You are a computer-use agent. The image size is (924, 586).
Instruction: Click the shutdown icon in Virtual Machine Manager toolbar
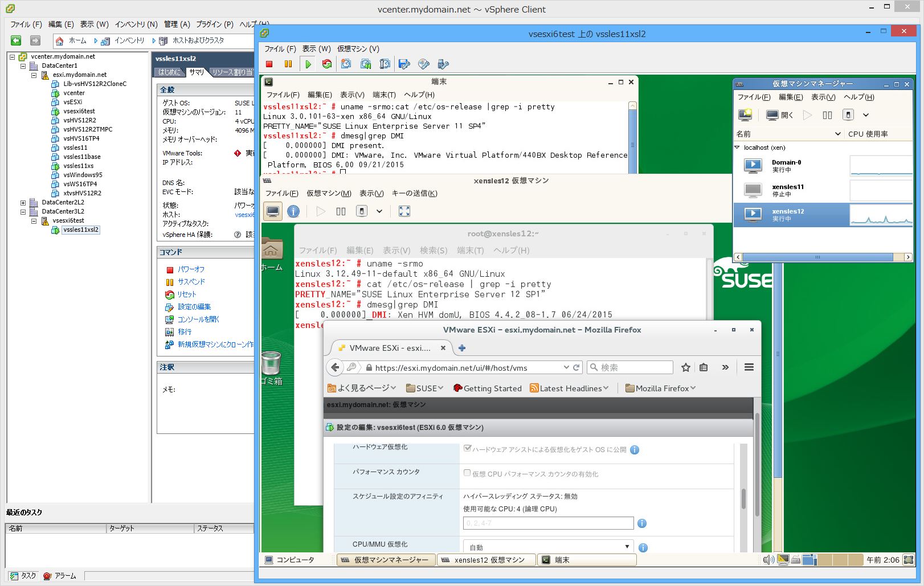[x=848, y=115]
